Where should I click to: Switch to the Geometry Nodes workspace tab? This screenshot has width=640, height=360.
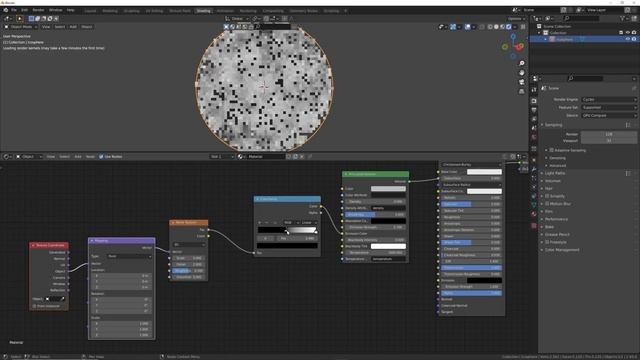pyautogui.click(x=304, y=11)
